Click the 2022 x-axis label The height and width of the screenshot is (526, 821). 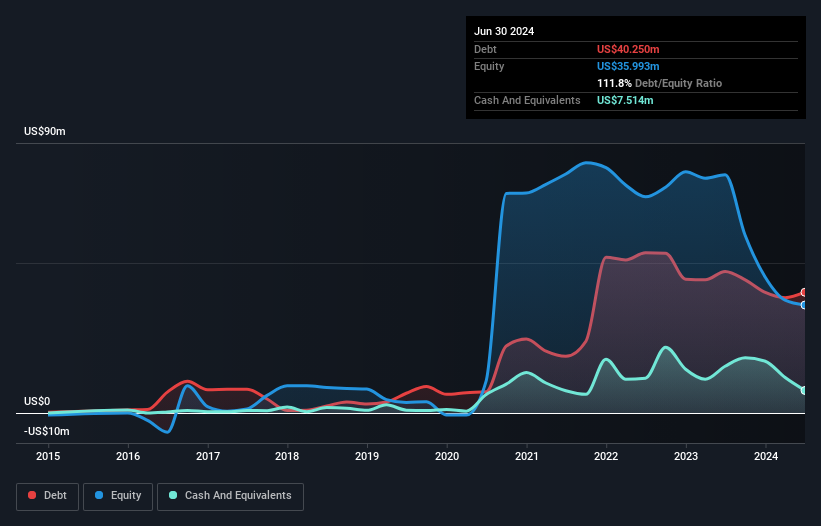(x=606, y=456)
